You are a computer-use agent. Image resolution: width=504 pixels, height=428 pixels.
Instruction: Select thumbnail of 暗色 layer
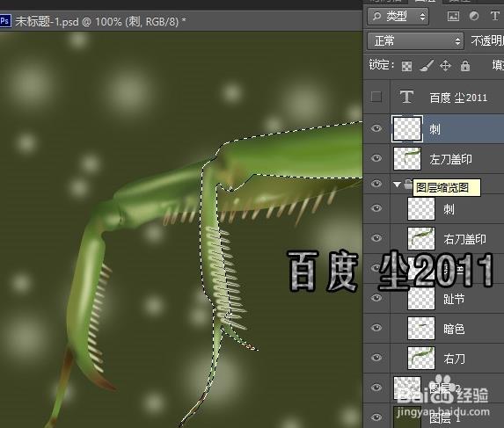421,328
